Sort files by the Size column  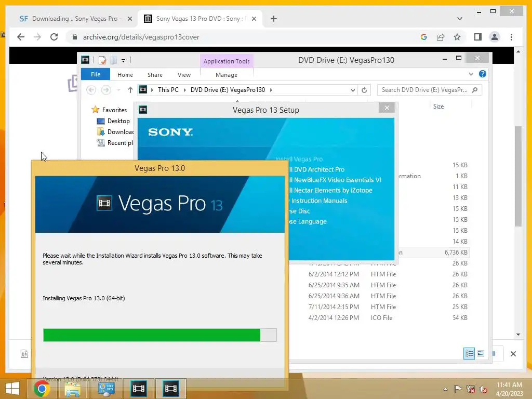click(438, 106)
